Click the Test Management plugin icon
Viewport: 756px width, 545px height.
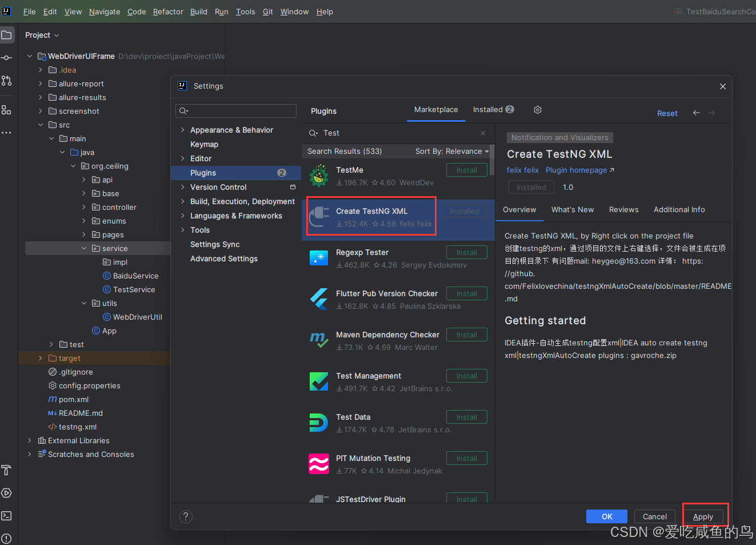click(319, 381)
